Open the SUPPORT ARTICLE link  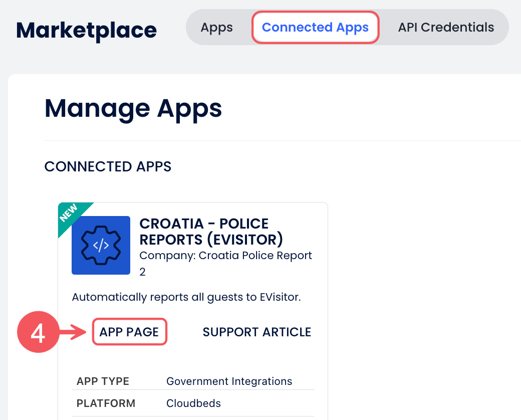click(x=257, y=332)
